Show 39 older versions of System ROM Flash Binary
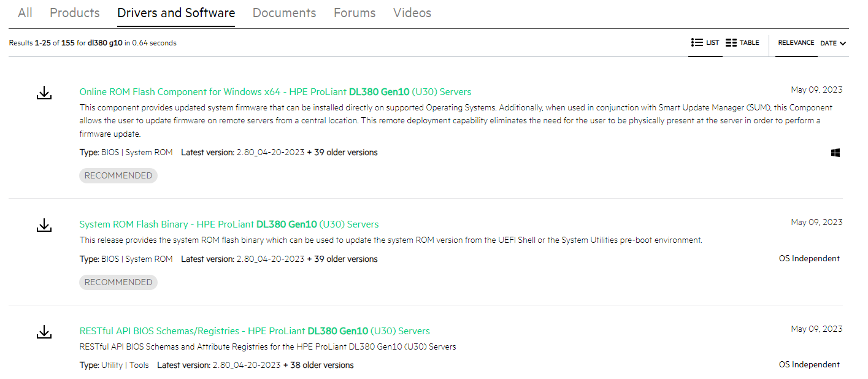868x379 pixels. pos(342,259)
